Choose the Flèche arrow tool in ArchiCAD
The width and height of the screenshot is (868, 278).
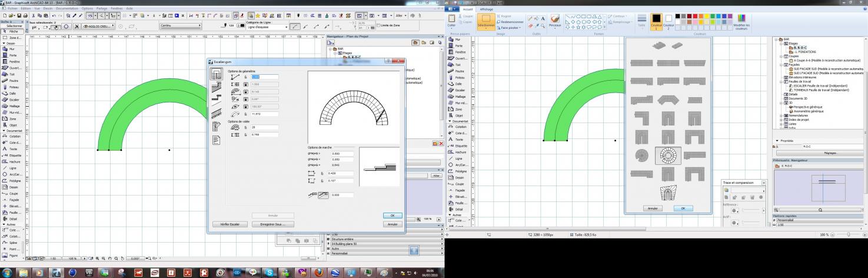pyautogui.click(x=12, y=31)
